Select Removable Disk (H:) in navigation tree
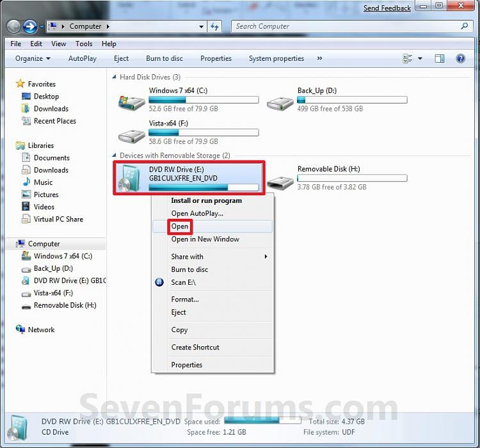 click(65, 305)
